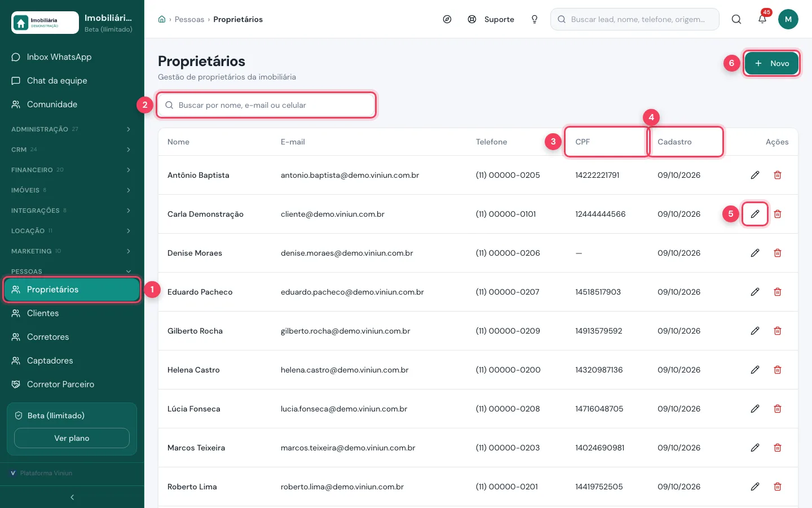Expand the ADMINISTRAÇÃO section
The image size is (812, 508).
[72, 129]
